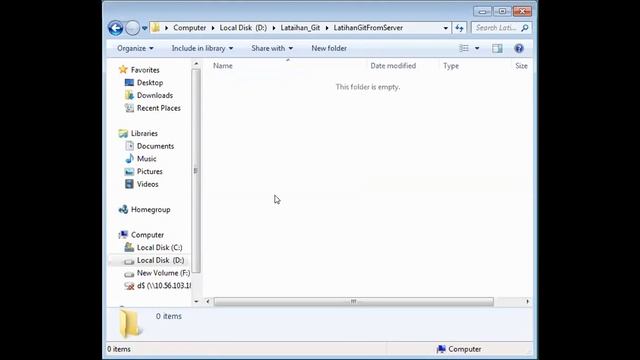Image resolution: width=640 pixels, height=360 pixels.
Task: Open the Organize menu
Action: (135, 48)
